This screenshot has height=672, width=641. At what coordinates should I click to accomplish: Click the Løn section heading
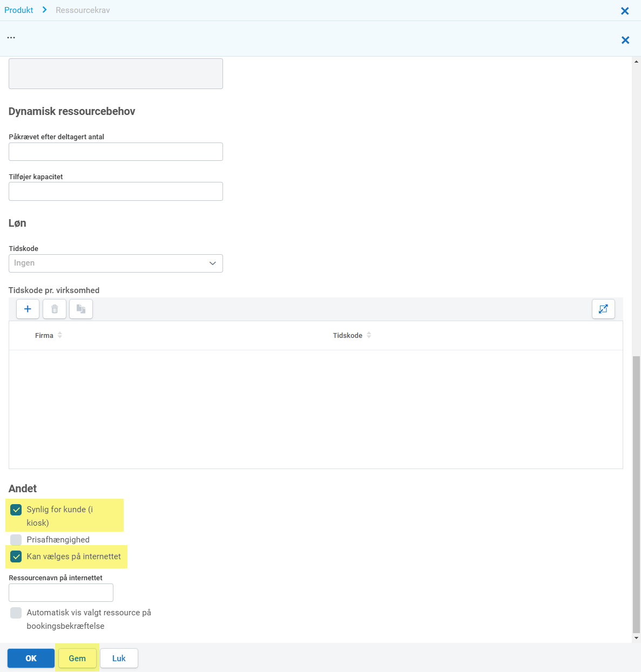coord(17,223)
